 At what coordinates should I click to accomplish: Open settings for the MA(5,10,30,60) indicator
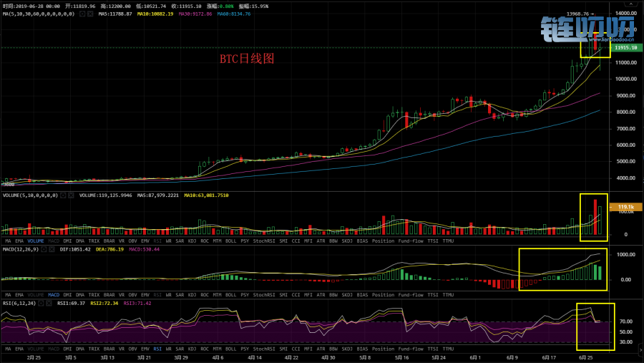pos(81,14)
